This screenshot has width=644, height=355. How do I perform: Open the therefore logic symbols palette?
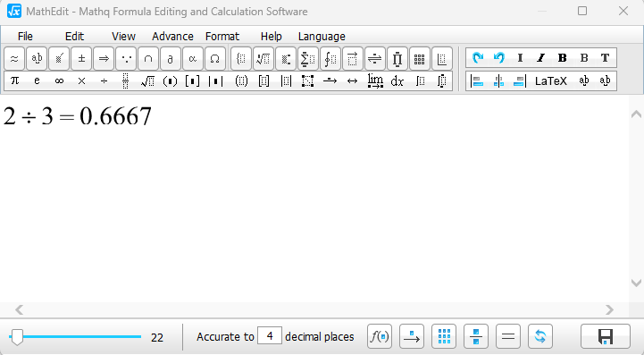(x=126, y=59)
